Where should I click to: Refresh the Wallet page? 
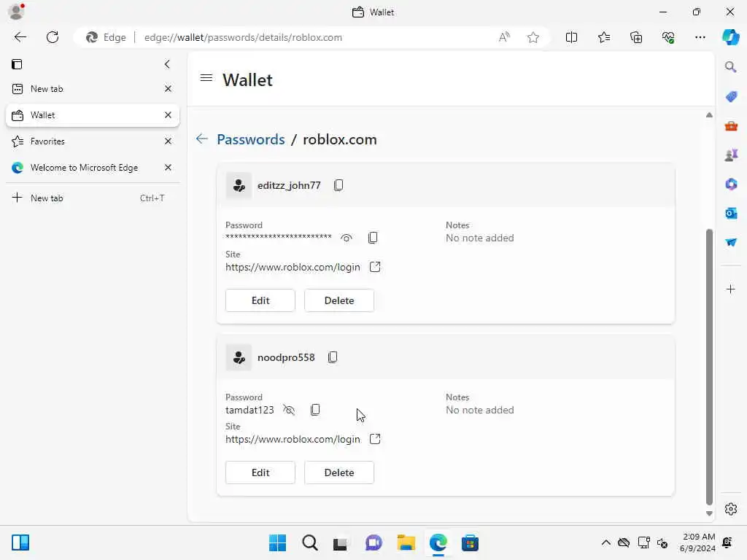click(x=53, y=37)
